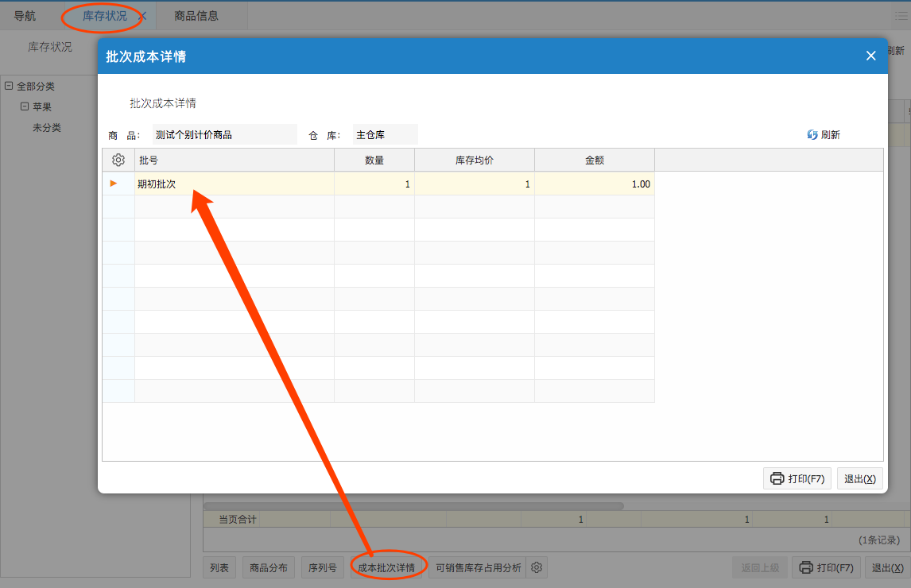Close the 批次成本详情 dialog
Image resolution: width=911 pixels, height=588 pixels.
pyautogui.click(x=870, y=56)
